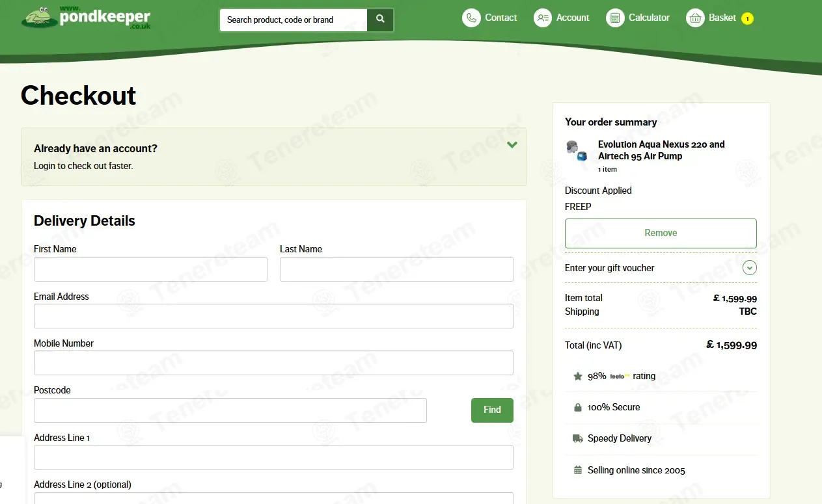Click the star icon beside 98% rating

tap(578, 376)
